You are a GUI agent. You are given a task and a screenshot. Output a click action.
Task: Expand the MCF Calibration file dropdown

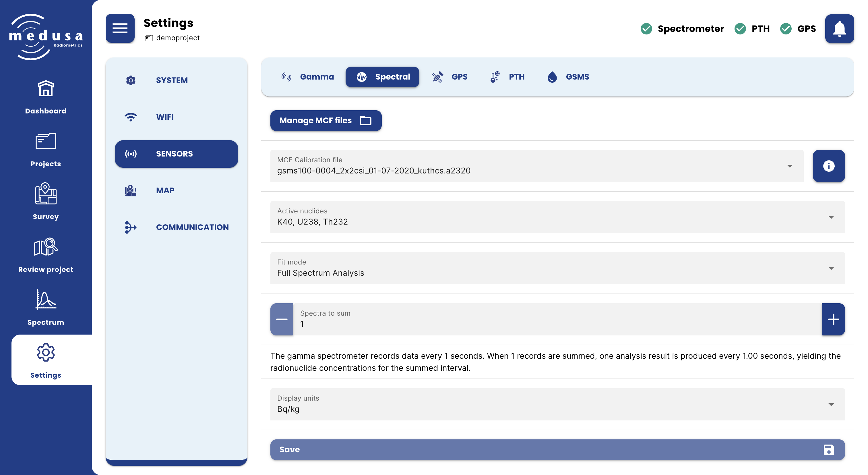790,166
